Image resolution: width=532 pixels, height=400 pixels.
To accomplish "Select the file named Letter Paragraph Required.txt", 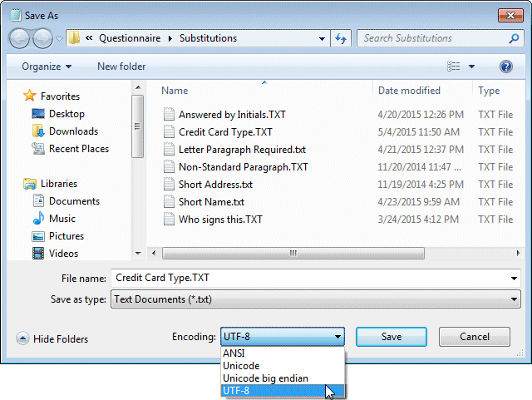I will point(242,150).
